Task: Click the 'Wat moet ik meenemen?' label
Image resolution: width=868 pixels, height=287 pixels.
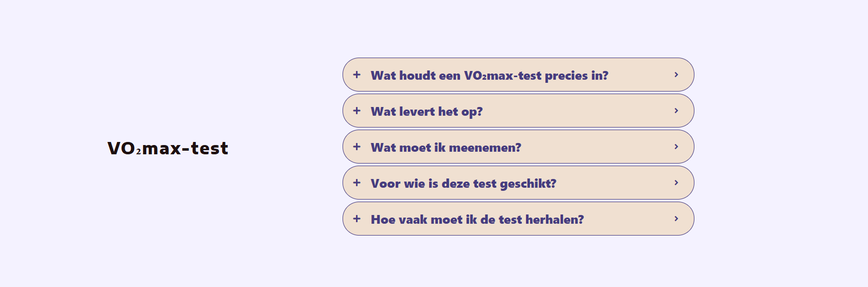Action: point(446,148)
